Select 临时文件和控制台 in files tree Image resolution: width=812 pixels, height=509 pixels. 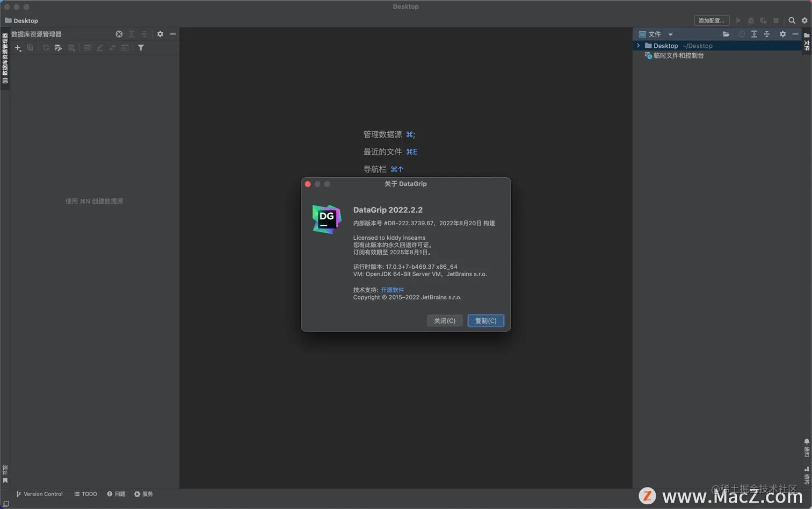click(x=678, y=55)
